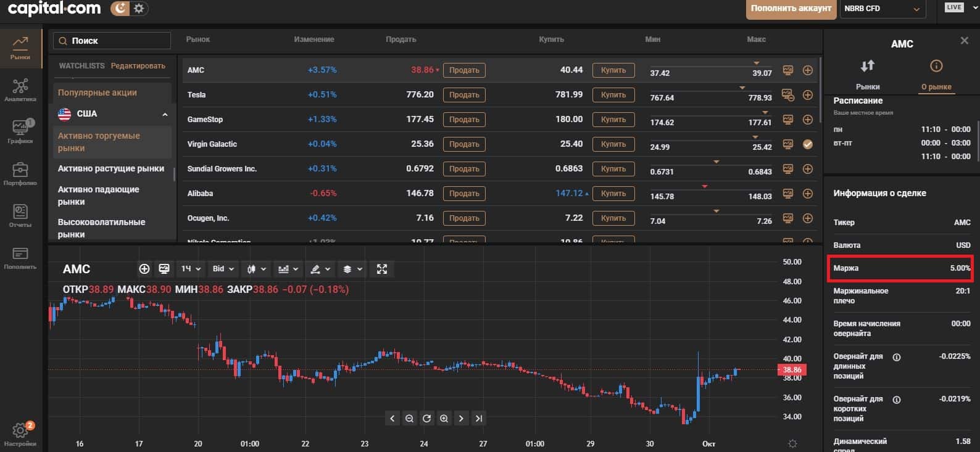This screenshot has width=980, height=452.
Task: Open candlestick chart type dropdown
Action: (256, 269)
